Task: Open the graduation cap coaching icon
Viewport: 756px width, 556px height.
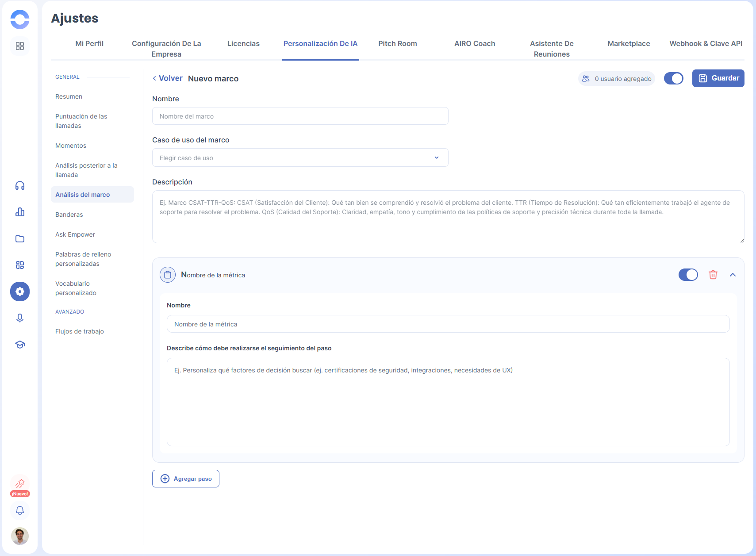Action: coord(20,345)
